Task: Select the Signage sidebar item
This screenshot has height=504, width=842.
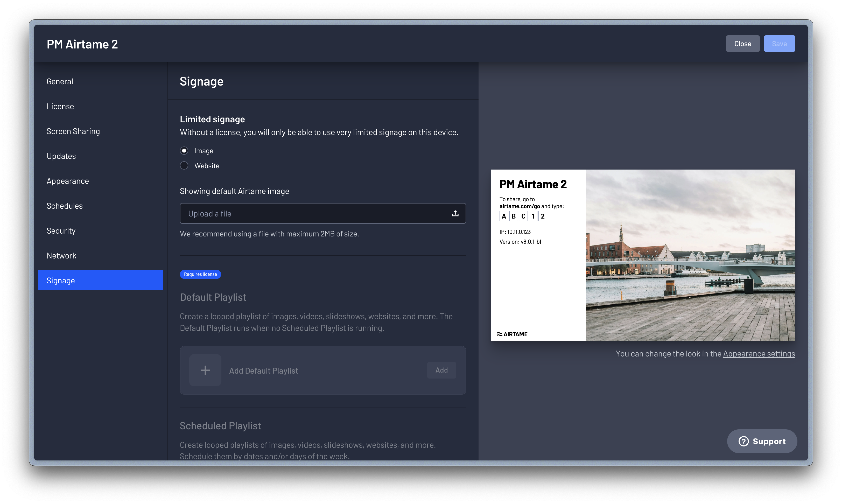Action: [101, 280]
